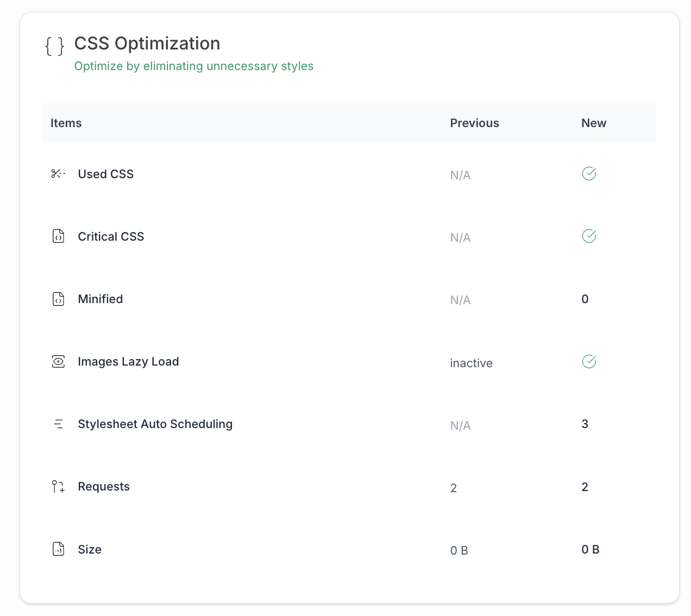Viewport: 691px width, 616px height.
Task: Click the code file icon beside Minified
Action: 58,299
